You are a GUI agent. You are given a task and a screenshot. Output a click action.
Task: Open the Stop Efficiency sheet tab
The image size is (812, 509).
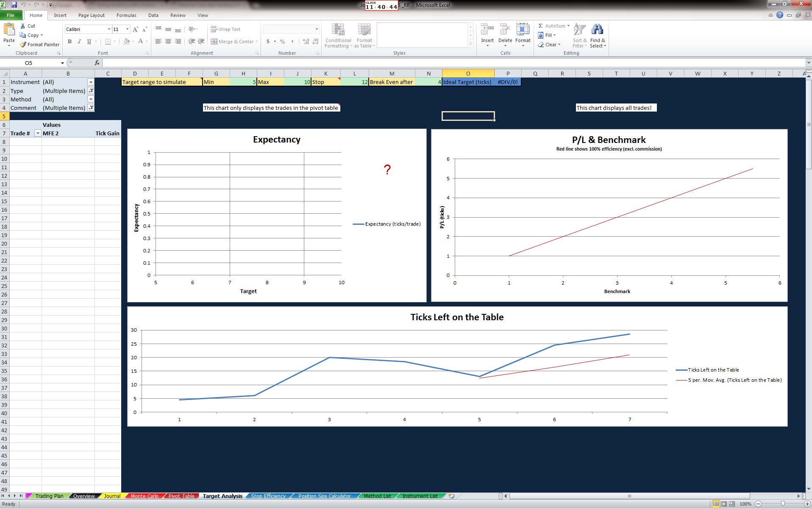[268, 496]
